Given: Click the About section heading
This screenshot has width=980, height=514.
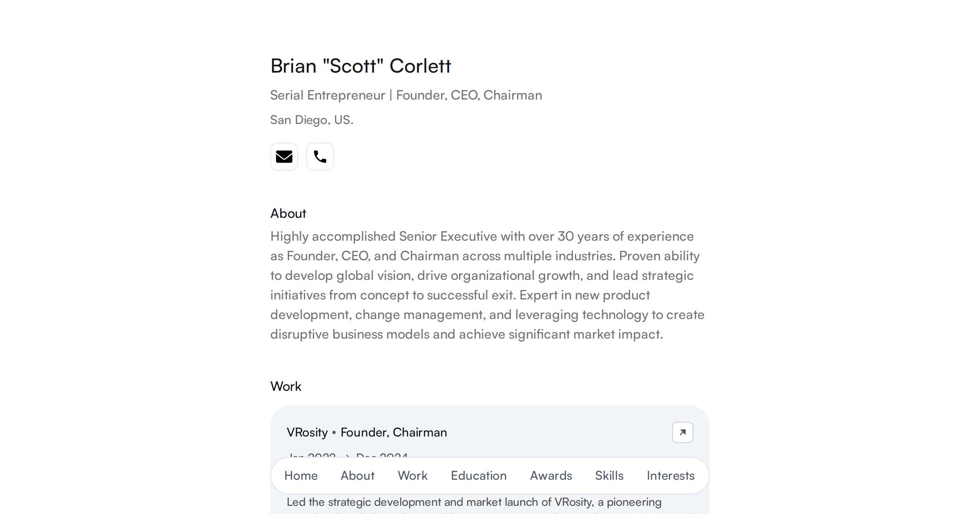Looking at the screenshot, I should point(288,213).
